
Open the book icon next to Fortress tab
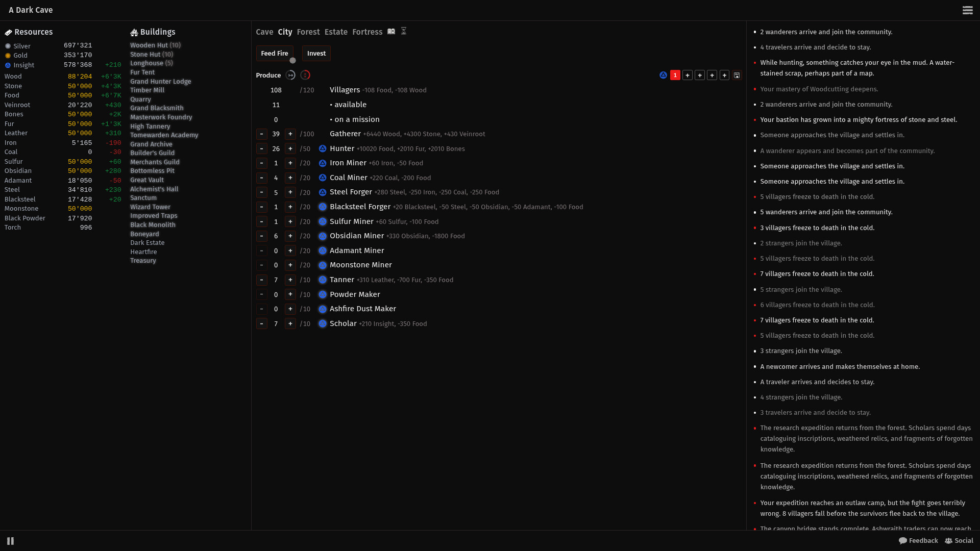tap(391, 31)
